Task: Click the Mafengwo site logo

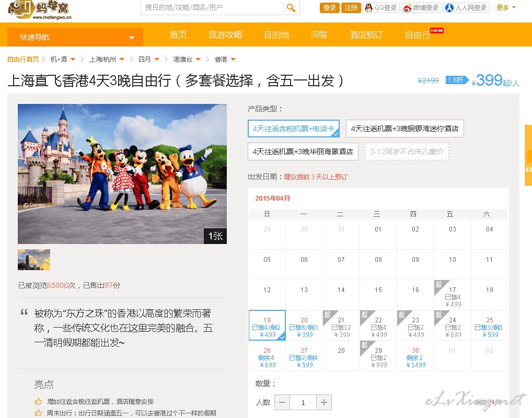Action: click(x=40, y=9)
